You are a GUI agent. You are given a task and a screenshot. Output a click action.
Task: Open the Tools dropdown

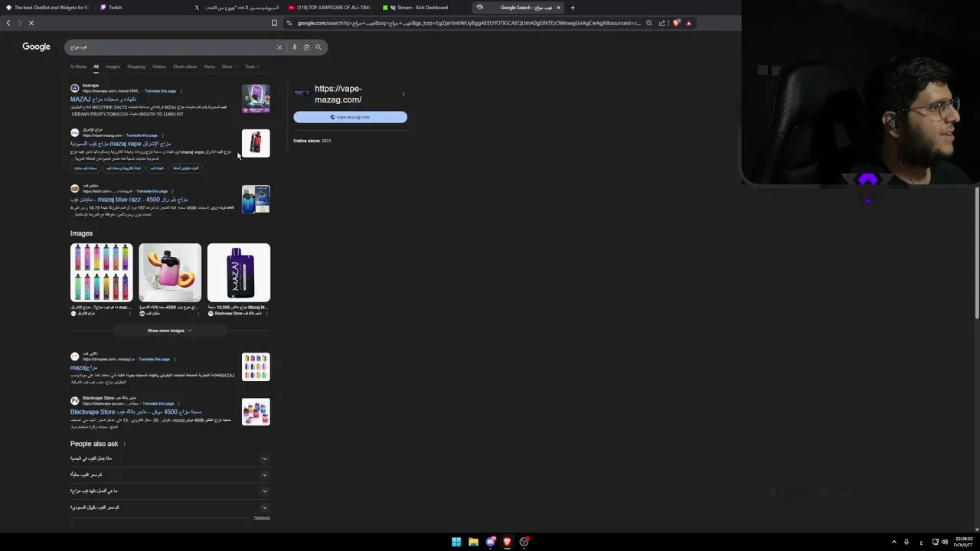tap(251, 67)
